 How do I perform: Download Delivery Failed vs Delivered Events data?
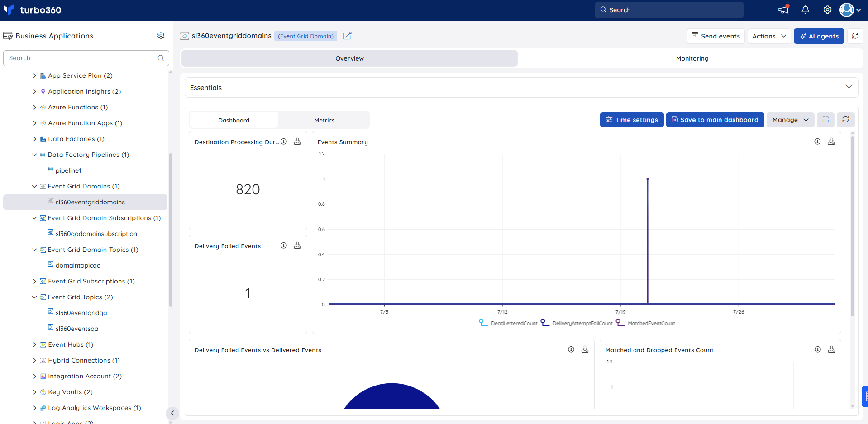coord(585,349)
